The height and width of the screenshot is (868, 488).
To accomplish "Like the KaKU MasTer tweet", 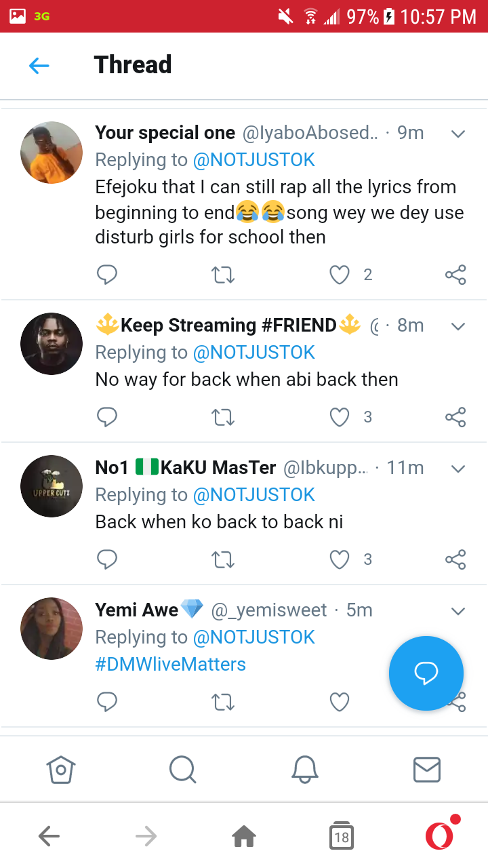I will pos(340,559).
